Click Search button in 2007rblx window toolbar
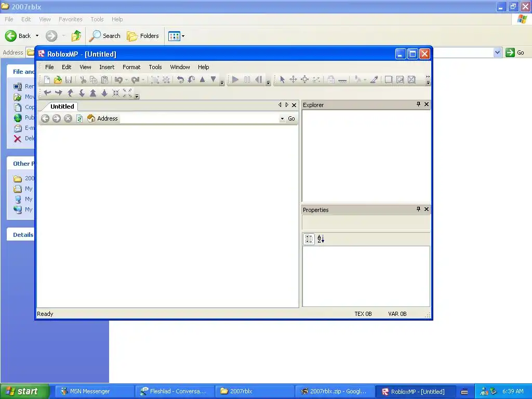Viewport: 532px width, 399px height. [x=105, y=36]
